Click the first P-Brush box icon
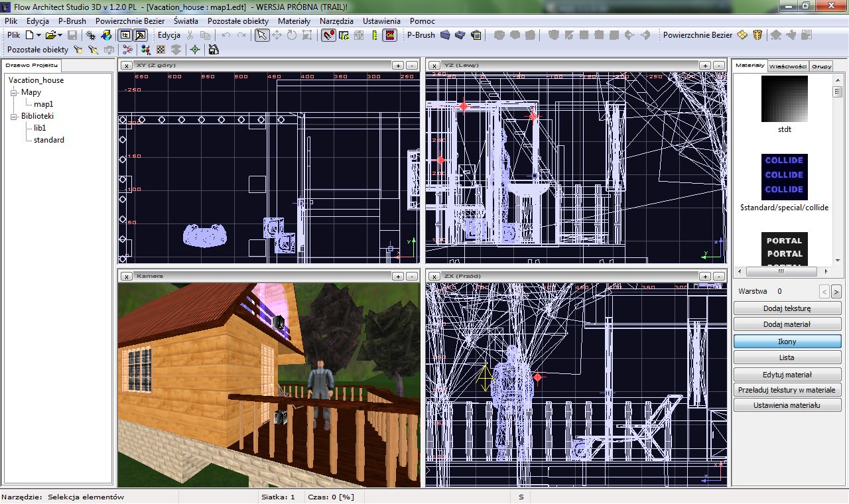The height and width of the screenshot is (504, 849). click(446, 34)
